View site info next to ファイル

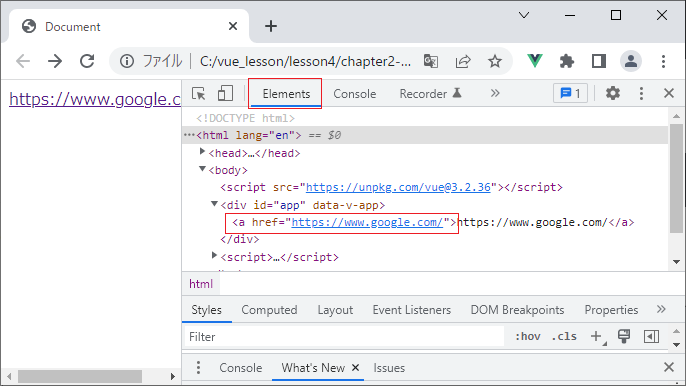click(x=127, y=61)
